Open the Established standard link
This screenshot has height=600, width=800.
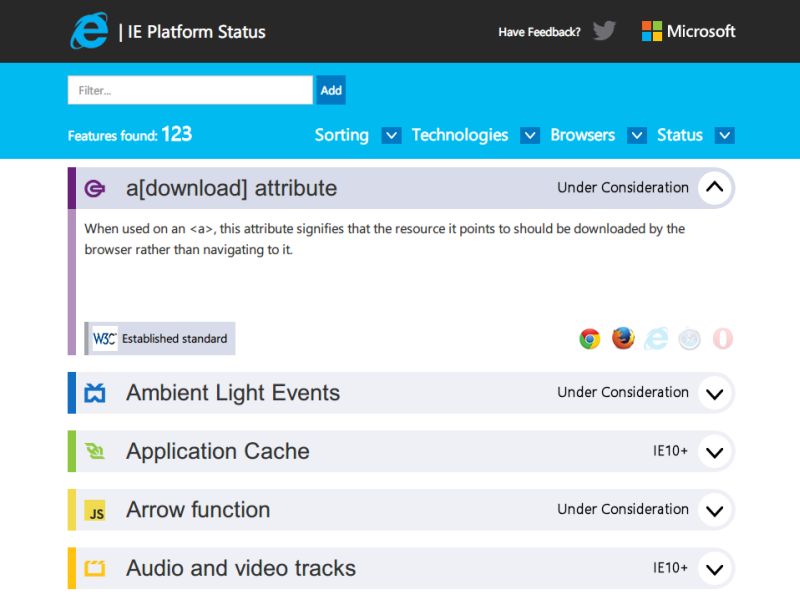coord(160,338)
